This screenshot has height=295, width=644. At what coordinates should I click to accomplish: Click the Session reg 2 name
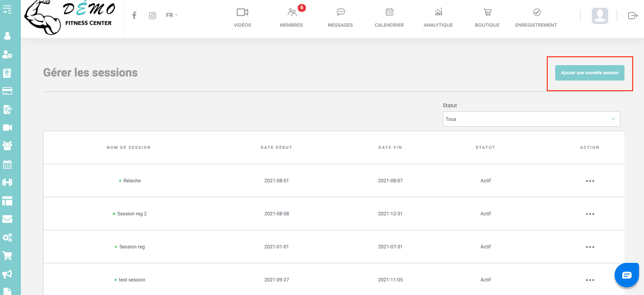point(132,214)
